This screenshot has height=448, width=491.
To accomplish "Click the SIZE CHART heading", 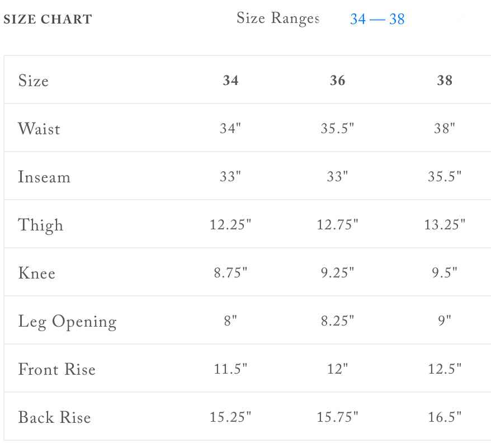I will [x=48, y=19].
